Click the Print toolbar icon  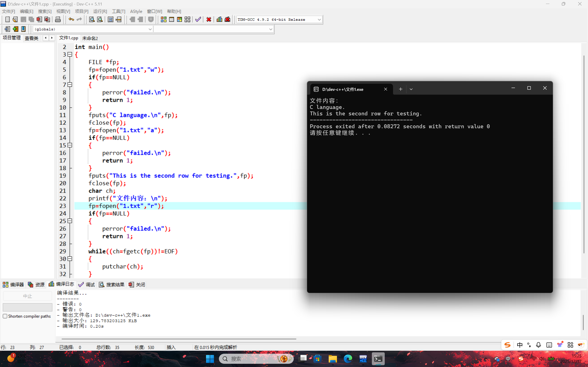58,19
